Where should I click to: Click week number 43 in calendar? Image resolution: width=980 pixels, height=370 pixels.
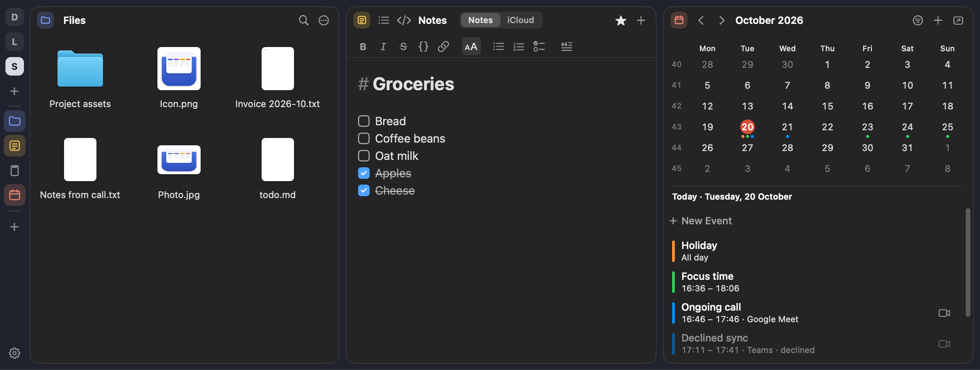[676, 127]
